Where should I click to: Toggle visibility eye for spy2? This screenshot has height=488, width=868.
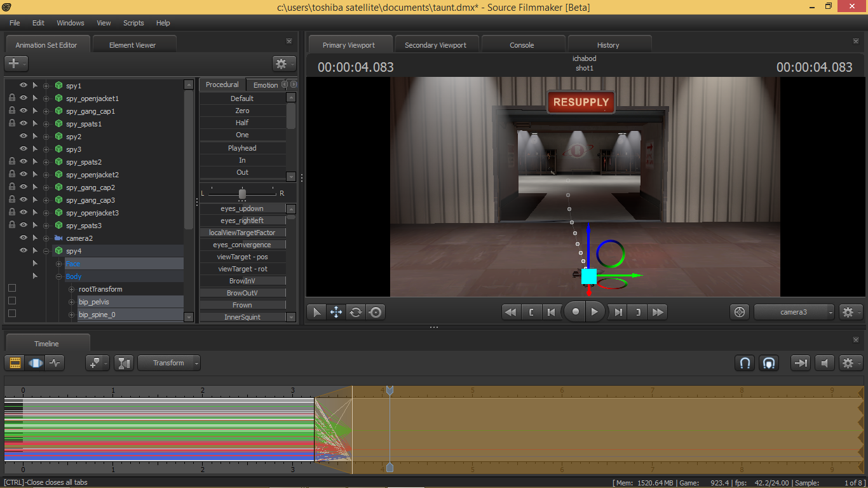point(24,136)
